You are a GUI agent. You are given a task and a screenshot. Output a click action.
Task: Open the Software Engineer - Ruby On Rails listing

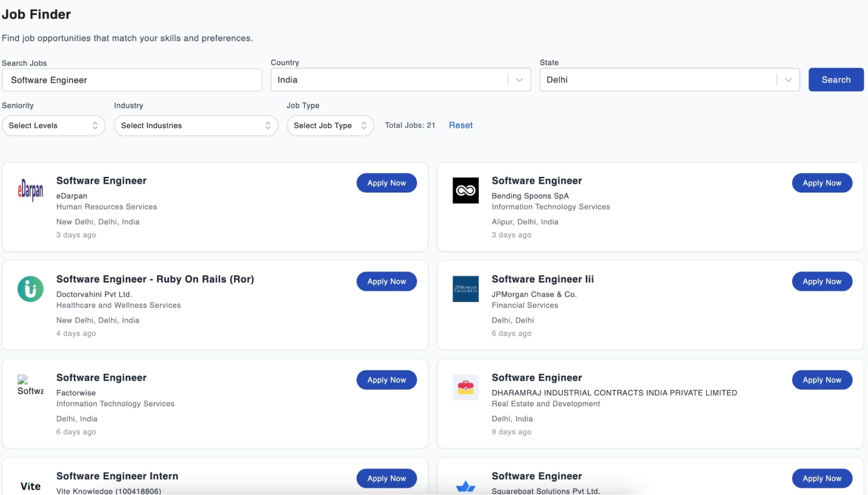click(155, 279)
